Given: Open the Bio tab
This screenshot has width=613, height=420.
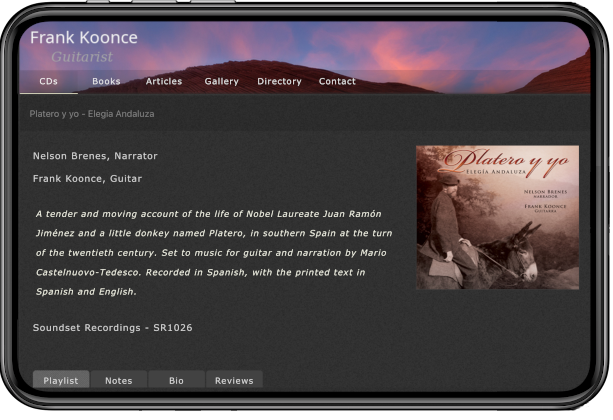Looking at the screenshot, I should [176, 380].
